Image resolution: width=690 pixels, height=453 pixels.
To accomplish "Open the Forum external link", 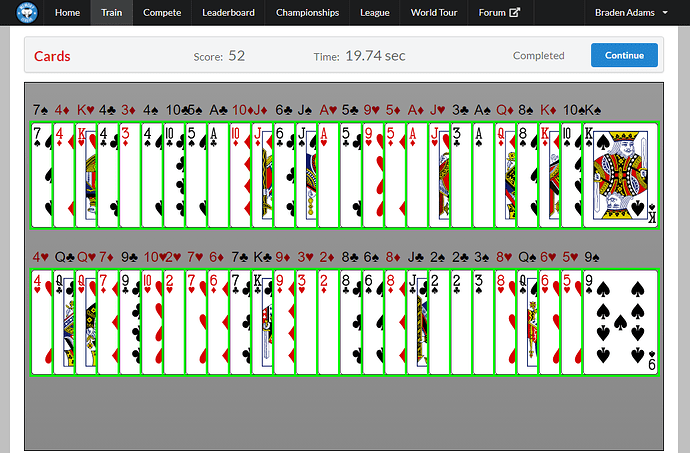I will (x=499, y=13).
